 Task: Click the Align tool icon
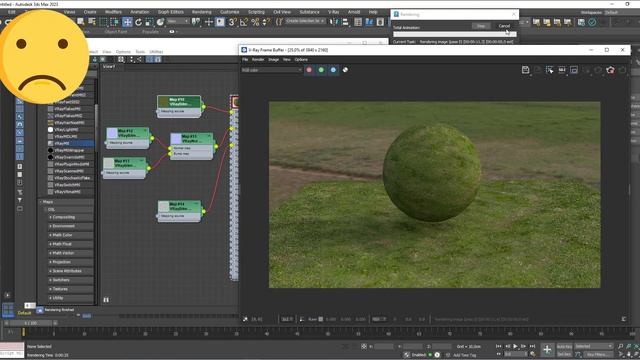click(x=345, y=22)
